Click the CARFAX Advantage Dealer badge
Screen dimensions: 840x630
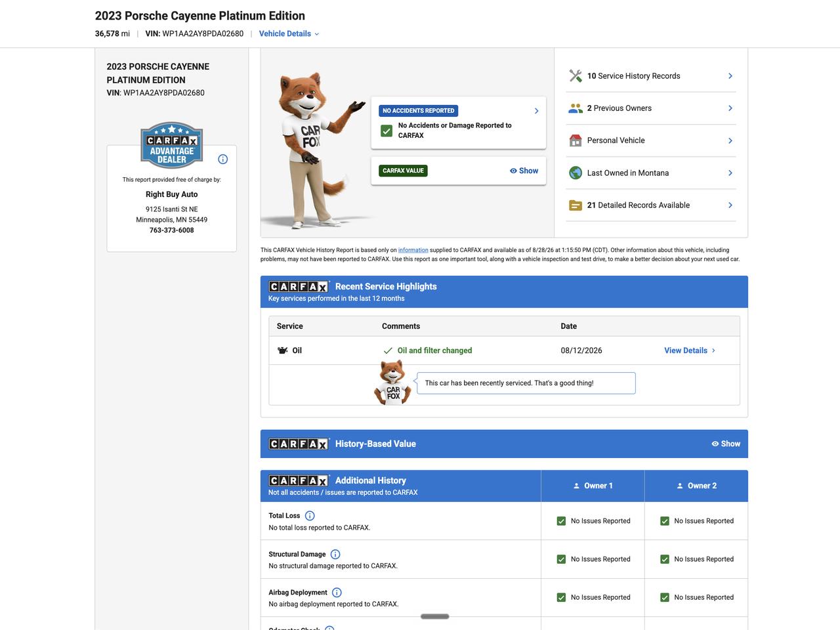(x=172, y=145)
